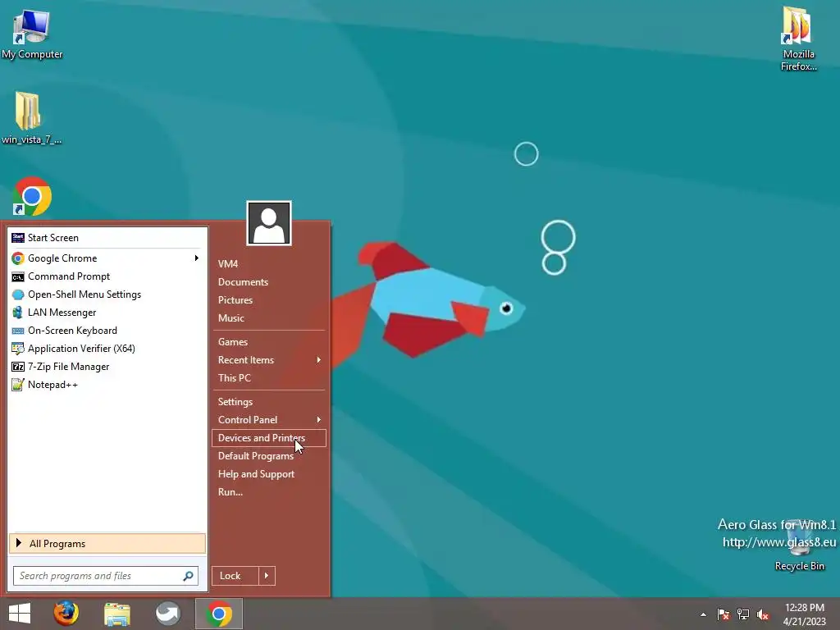Click the Command Prompt icon
Screen dimensions: 840x630
(x=18, y=277)
